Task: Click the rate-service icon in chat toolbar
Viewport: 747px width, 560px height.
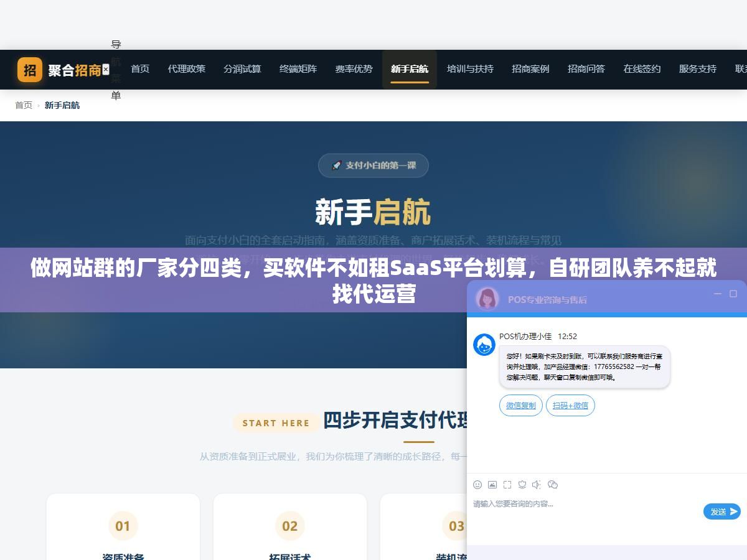Action: click(x=522, y=485)
